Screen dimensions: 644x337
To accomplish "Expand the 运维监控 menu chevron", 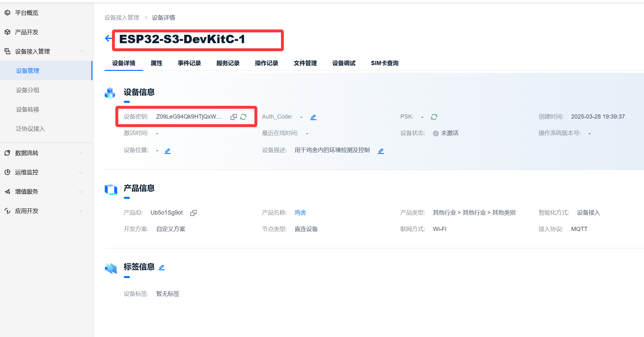I will coord(81,172).
